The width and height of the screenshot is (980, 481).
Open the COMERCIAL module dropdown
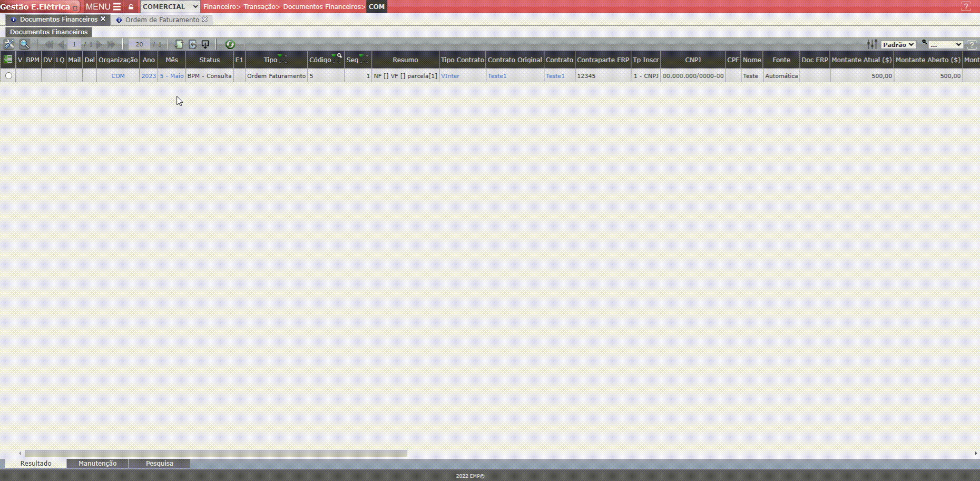pyautogui.click(x=170, y=7)
